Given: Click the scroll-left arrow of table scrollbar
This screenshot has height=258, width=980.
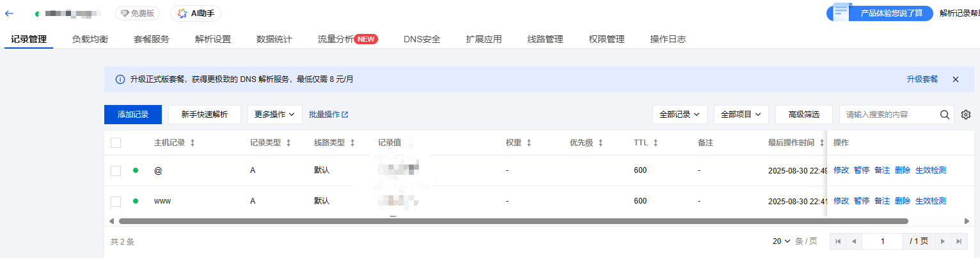Looking at the screenshot, I should coord(112,221).
